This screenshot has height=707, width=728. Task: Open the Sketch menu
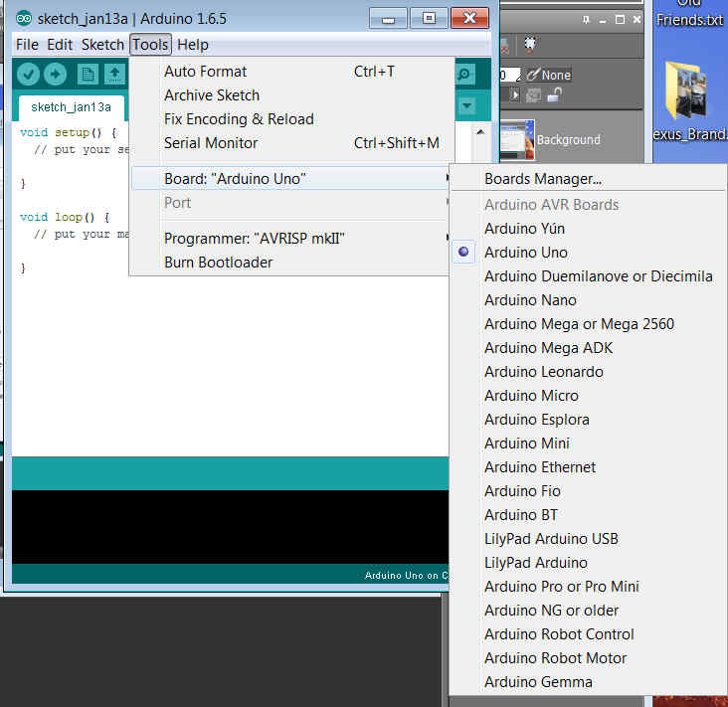[x=102, y=45]
